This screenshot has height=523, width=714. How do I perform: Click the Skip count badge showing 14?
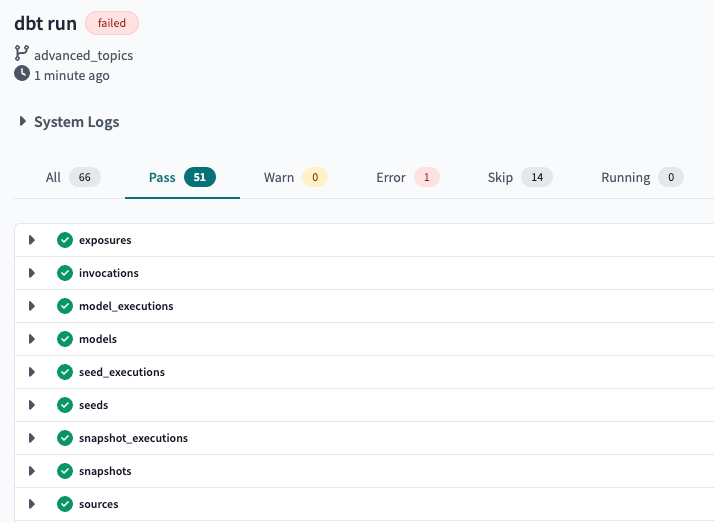[537, 177]
